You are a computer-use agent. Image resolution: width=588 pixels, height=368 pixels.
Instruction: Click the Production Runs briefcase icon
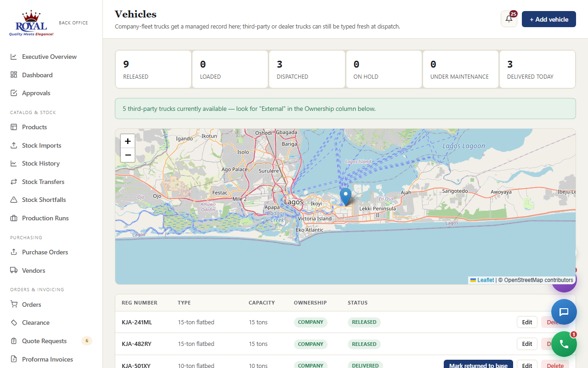click(x=14, y=218)
